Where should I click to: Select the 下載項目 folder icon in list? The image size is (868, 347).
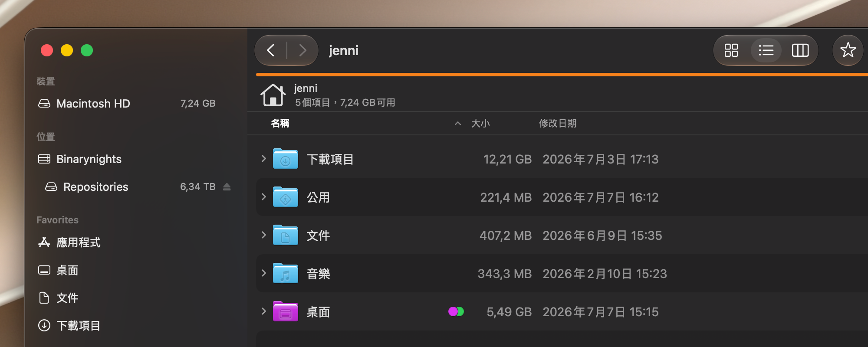(286, 159)
